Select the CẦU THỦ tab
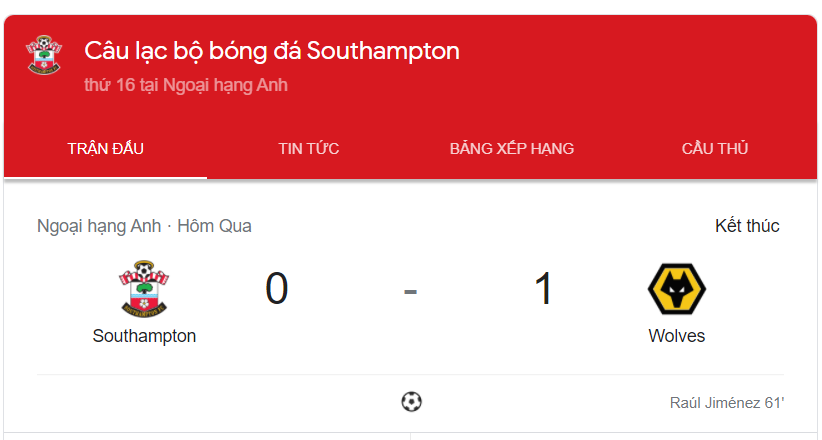822x440 pixels. click(715, 148)
